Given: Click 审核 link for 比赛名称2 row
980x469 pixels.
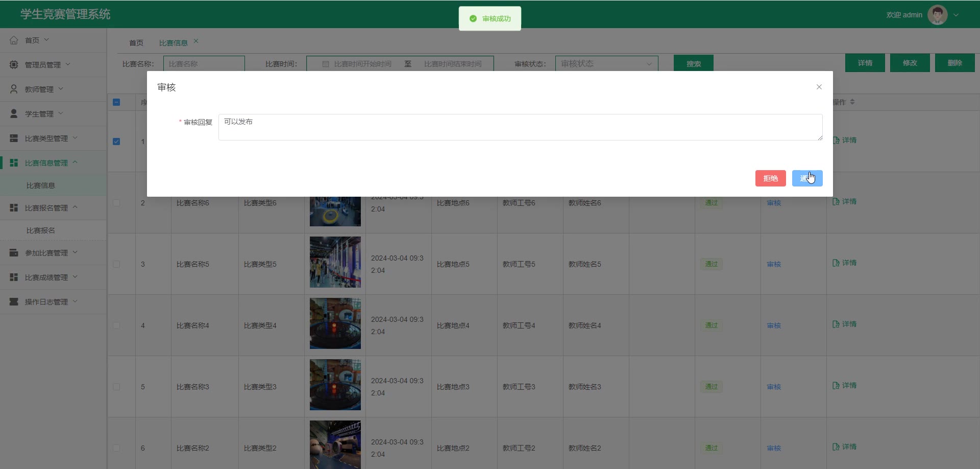Looking at the screenshot, I should click(x=774, y=448).
